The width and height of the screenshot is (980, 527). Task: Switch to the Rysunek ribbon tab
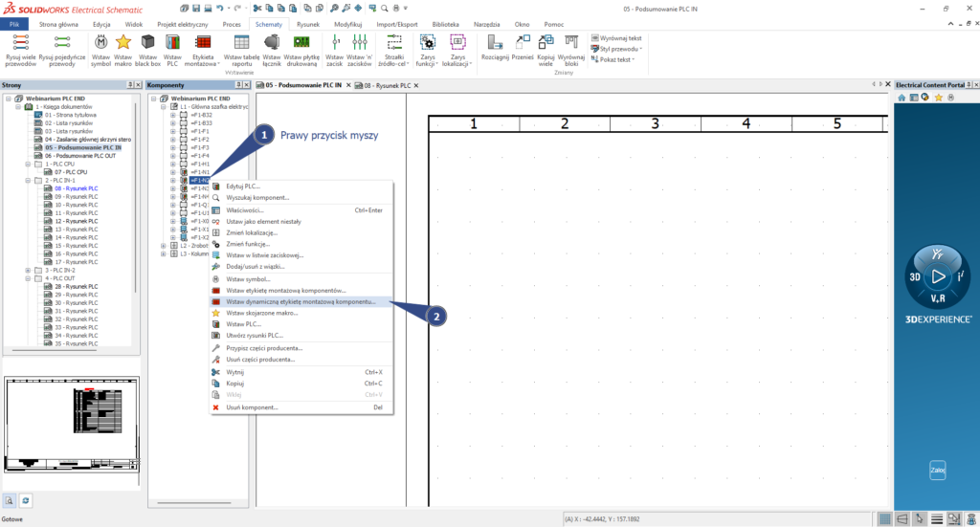[308, 22]
